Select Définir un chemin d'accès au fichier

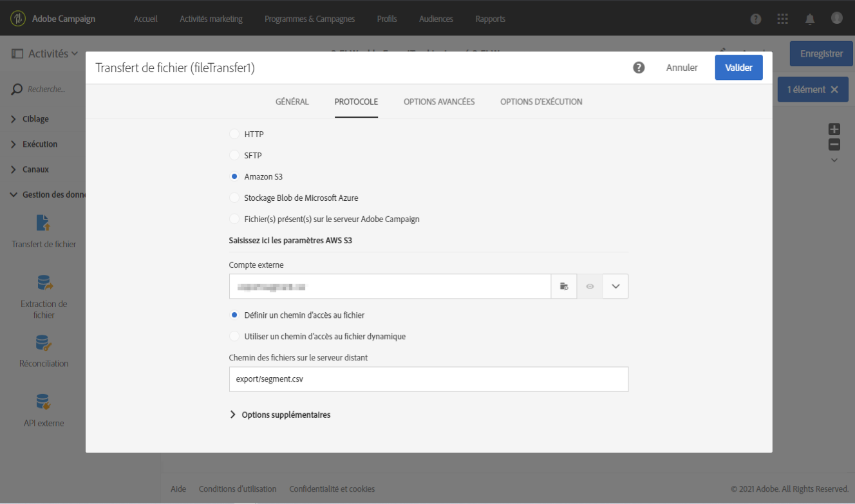[234, 315]
